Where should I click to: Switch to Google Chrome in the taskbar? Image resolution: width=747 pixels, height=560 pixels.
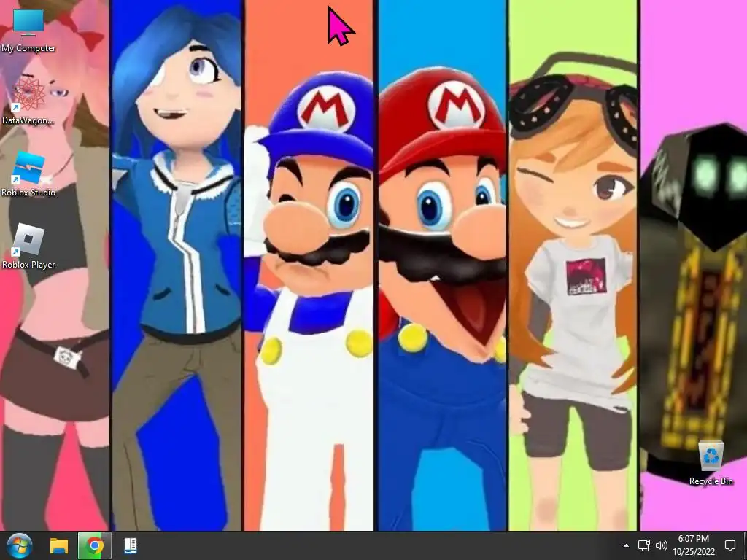[x=94, y=545]
